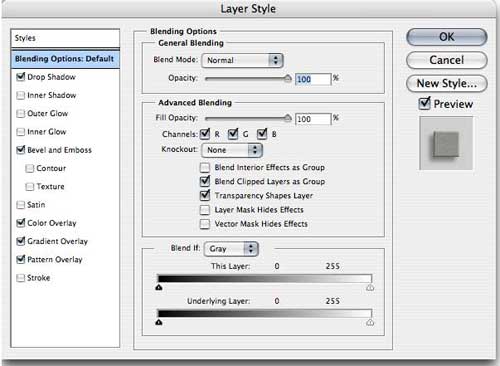Enable the Drop Shadow checkbox

click(21, 77)
